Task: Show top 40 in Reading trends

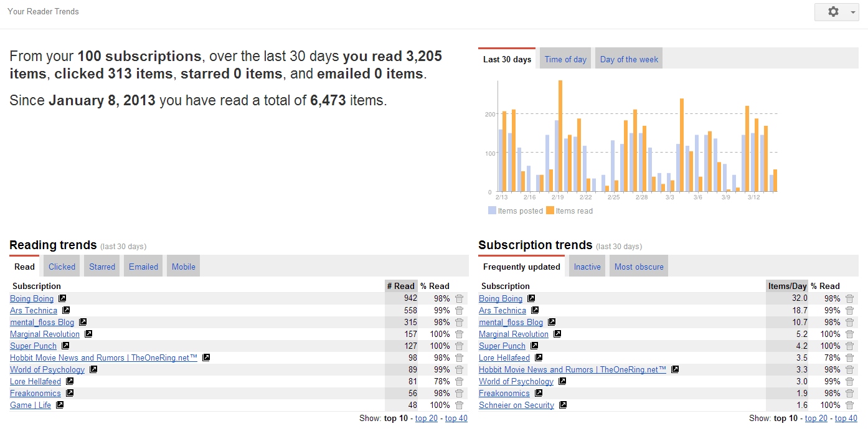Action: click(456, 418)
